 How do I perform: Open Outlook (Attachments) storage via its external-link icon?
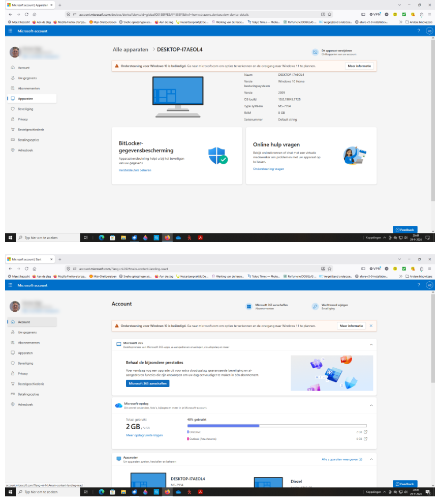365,439
